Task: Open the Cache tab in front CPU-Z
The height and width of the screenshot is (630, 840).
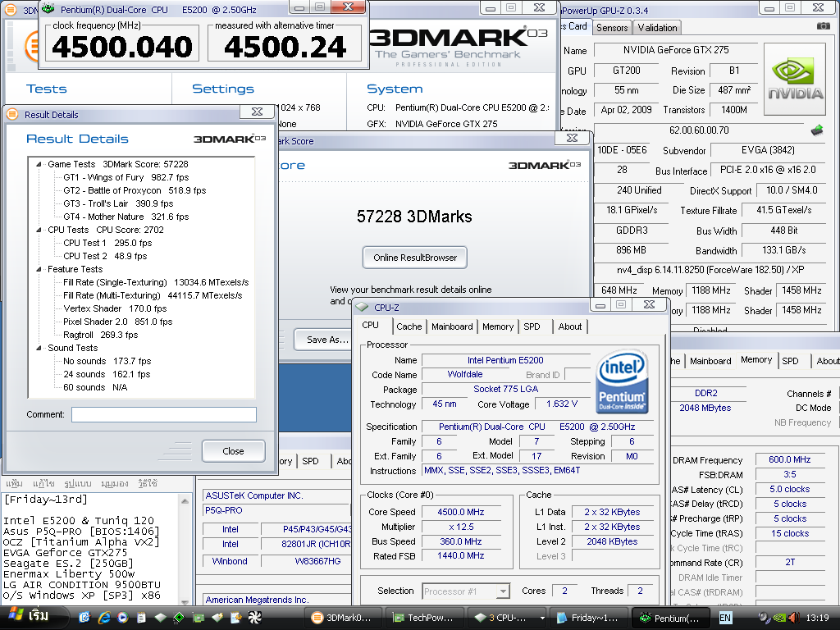Action: click(x=409, y=326)
